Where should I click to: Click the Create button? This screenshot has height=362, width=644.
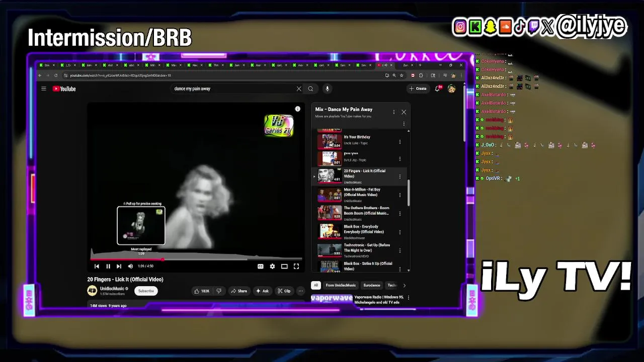(418, 89)
